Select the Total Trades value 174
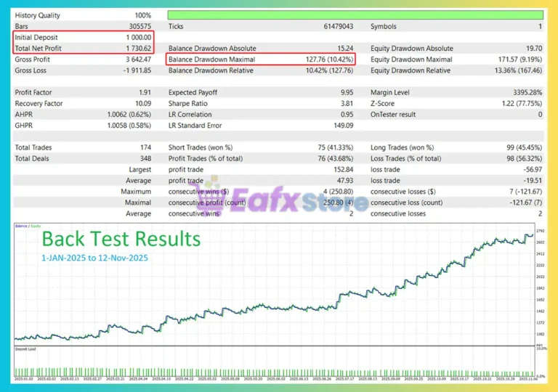Image resolution: width=558 pixels, height=392 pixels. (x=145, y=147)
